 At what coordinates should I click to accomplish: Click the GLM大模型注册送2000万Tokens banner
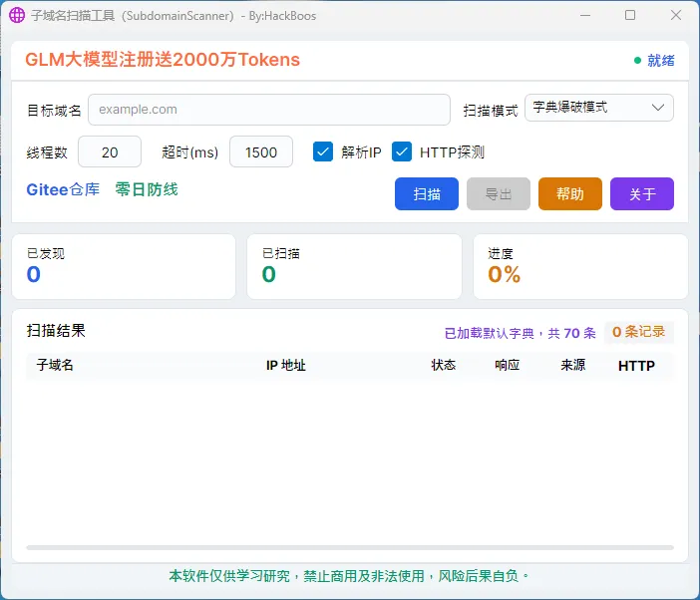pyautogui.click(x=163, y=60)
